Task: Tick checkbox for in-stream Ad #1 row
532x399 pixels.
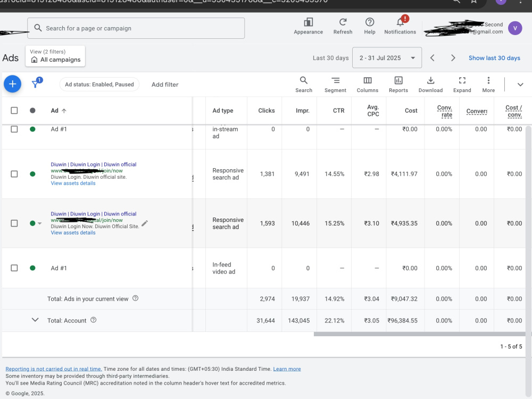Action: pos(14,129)
